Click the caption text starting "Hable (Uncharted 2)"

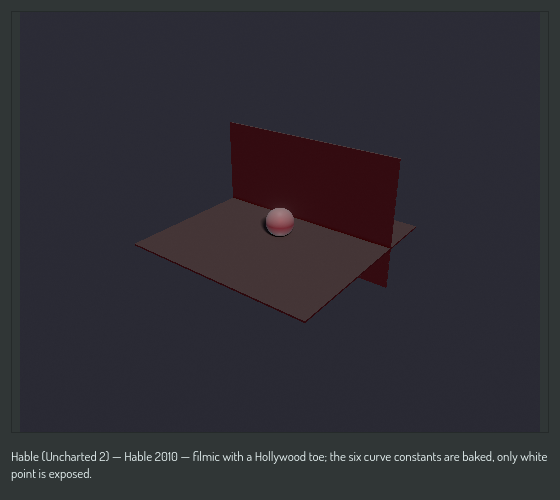(279, 465)
